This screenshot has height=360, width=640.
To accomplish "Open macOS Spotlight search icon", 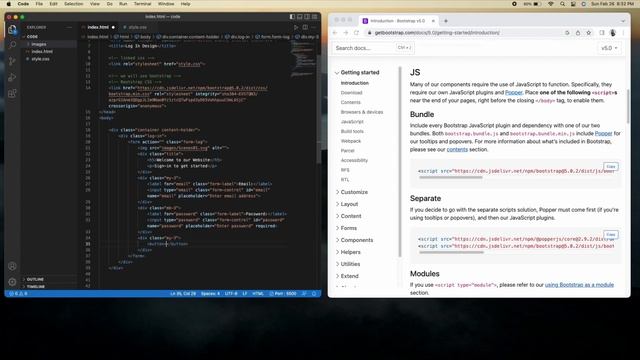I will (x=562, y=4).
